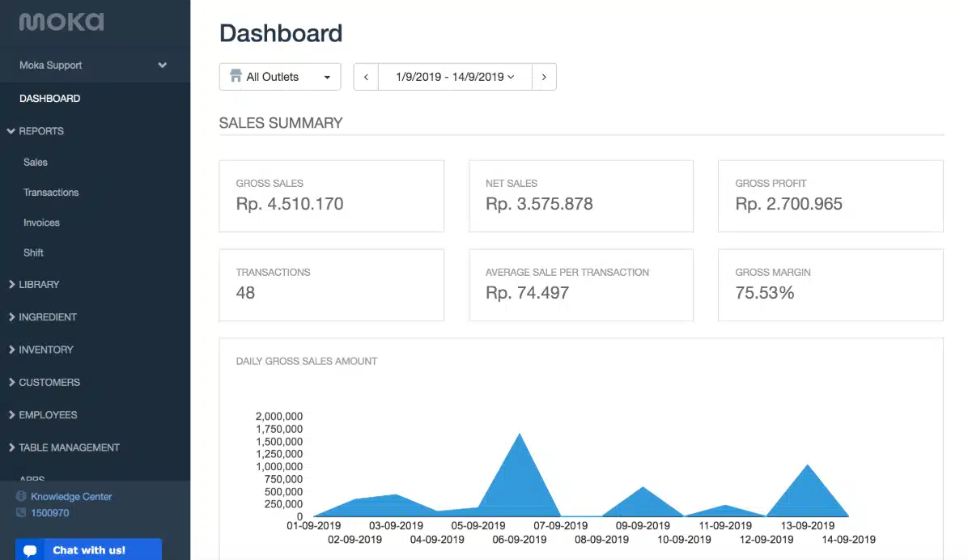Click the Knowledge Center info icon
968x560 pixels.
21,496
